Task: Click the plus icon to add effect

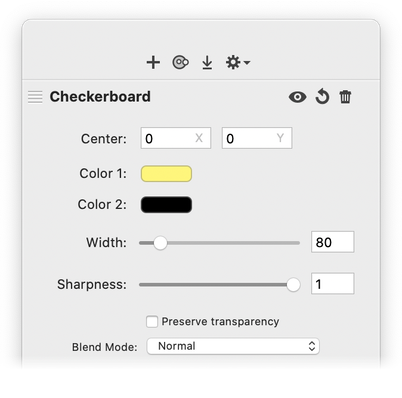Action: tap(153, 62)
